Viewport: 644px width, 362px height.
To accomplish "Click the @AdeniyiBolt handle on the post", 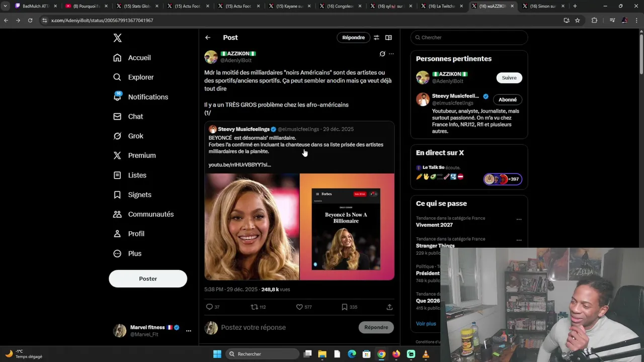I will 235,60.
